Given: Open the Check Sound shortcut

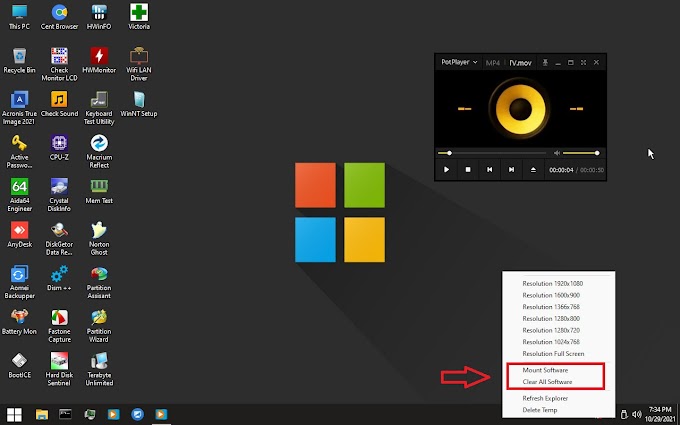Looking at the screenshot, I should click(59, 104).
